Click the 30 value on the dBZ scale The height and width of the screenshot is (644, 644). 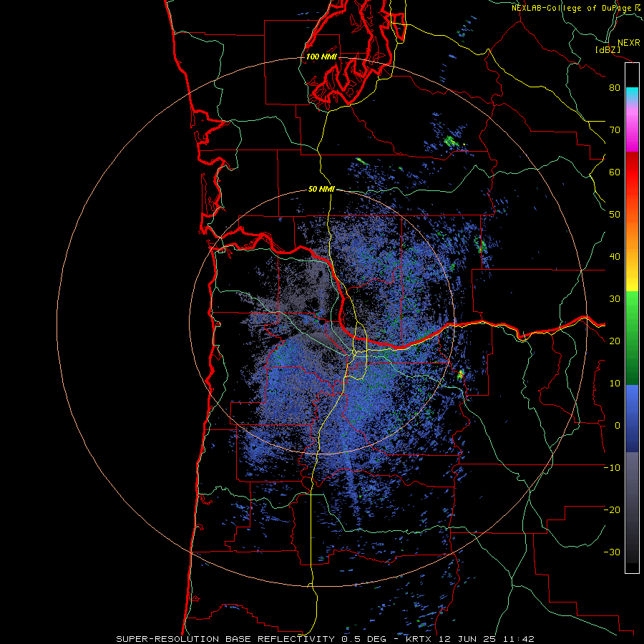pos(615,299)
